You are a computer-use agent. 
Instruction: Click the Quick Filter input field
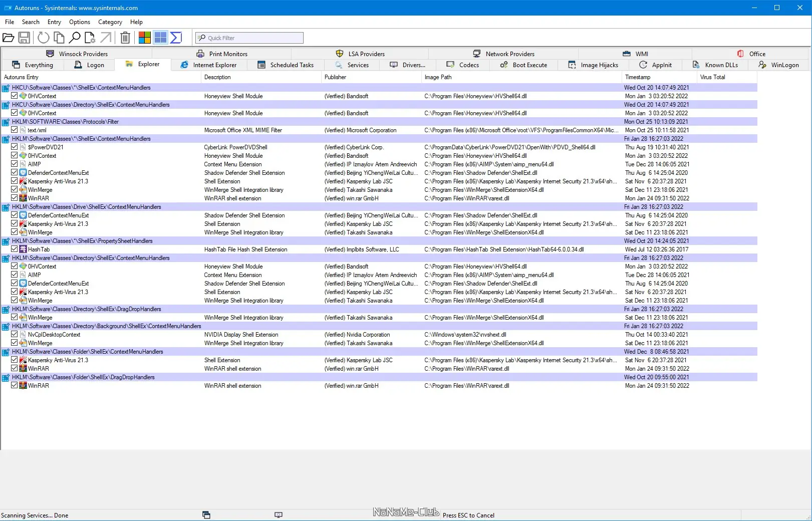249,38
